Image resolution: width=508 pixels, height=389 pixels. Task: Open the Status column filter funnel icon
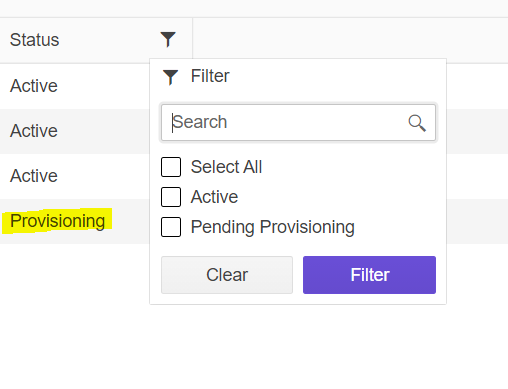pos(168,40)
